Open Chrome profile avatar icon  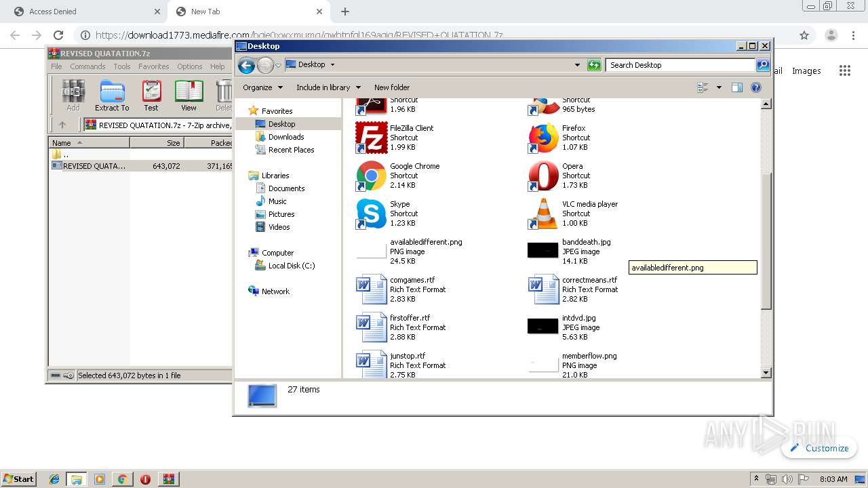click(831, 35)
